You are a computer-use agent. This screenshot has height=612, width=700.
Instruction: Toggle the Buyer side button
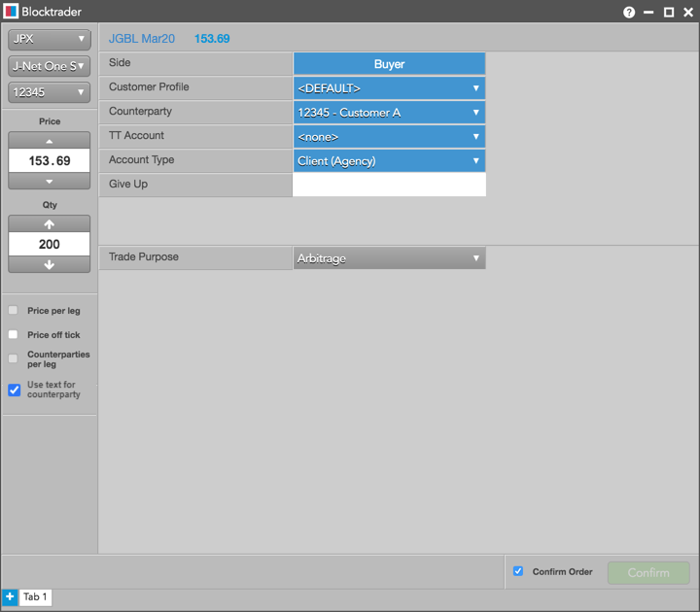(389, 64)
